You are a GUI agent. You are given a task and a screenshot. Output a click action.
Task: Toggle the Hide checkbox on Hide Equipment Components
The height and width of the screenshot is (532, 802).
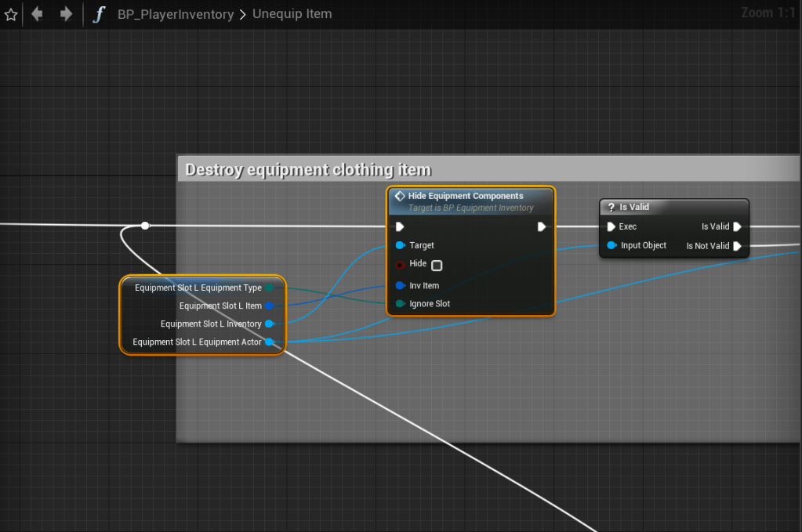coord(437,265)
